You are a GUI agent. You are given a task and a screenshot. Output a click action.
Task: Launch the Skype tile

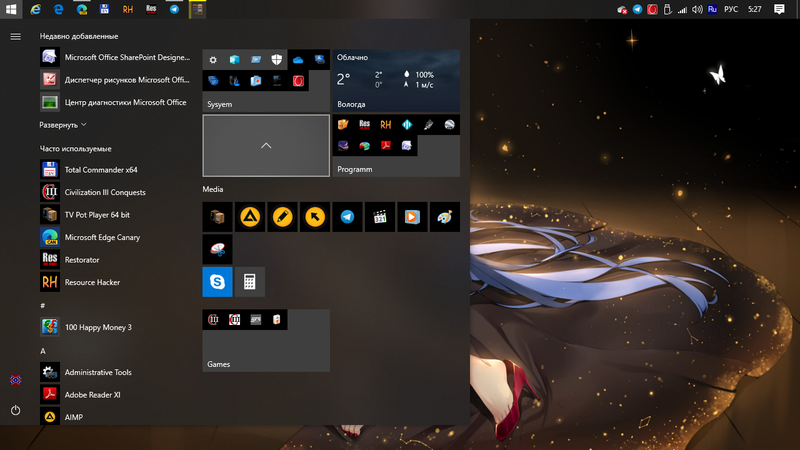217,282
